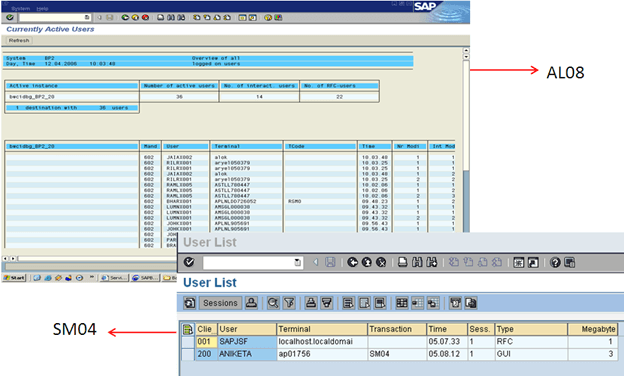Click Cancel X icon in User List toolbar
The height and width of the screenshot is (376, 624).
381,262
